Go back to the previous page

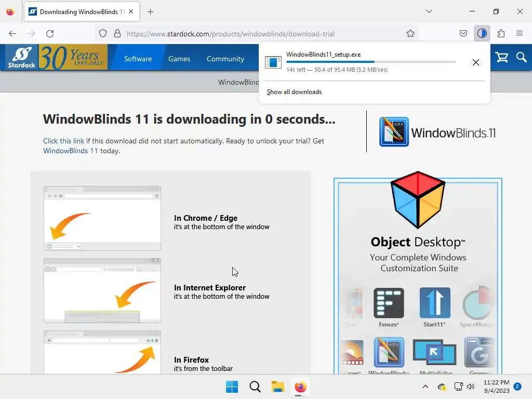click(12, 34)
